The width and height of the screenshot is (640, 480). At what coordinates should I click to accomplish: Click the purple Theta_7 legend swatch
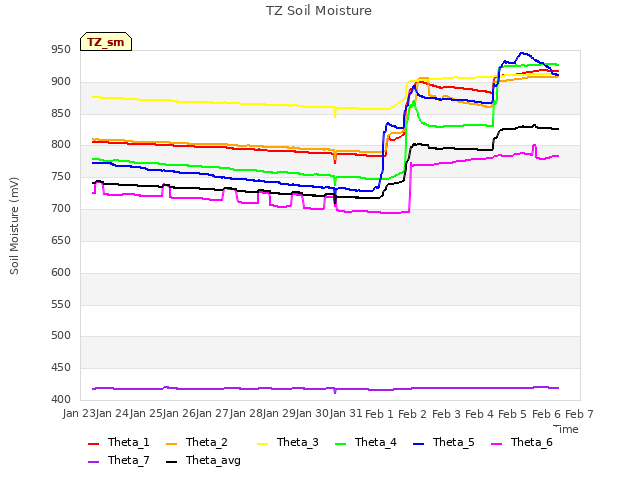[x=93, y=462]
